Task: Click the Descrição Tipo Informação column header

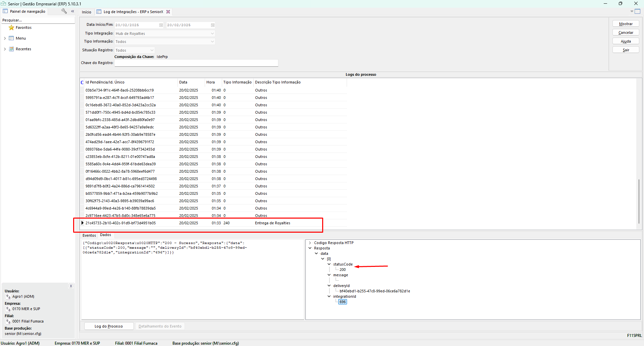Action: coord(300,82)
